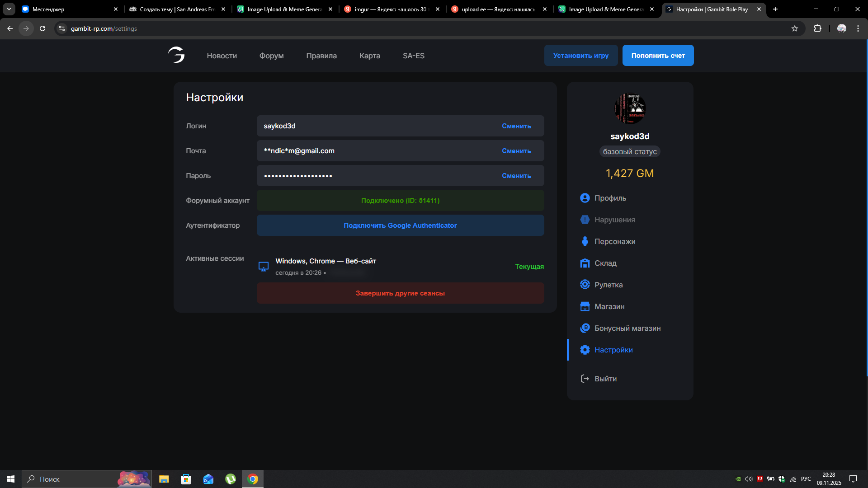Open the Нарушения sidebar icon

[585, 220]
